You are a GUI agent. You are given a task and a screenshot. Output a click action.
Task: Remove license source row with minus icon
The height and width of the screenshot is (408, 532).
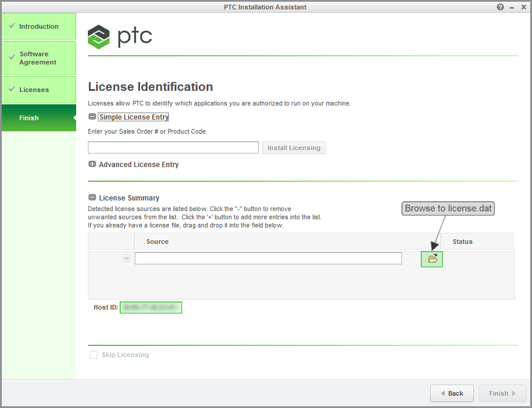pyautogui.click(x=126, y=259)
